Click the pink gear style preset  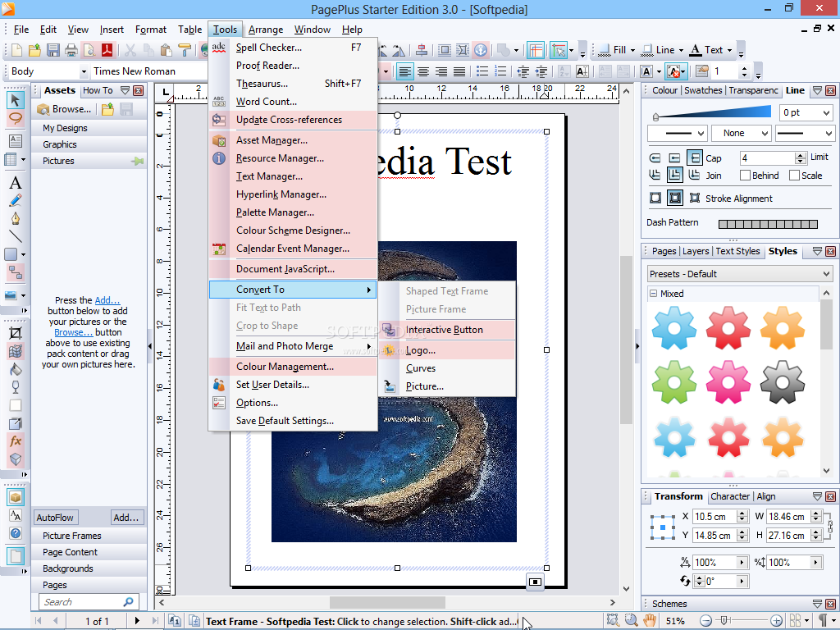click(x=728, y=382)
